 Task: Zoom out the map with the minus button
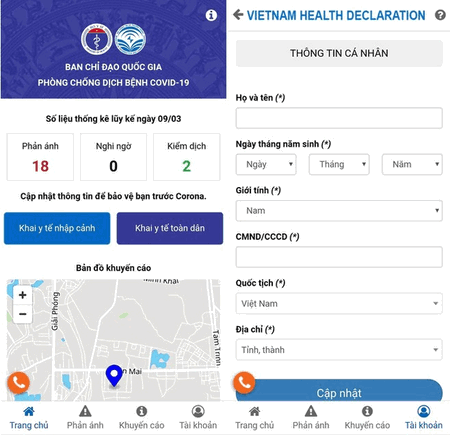tap(23, 314)
